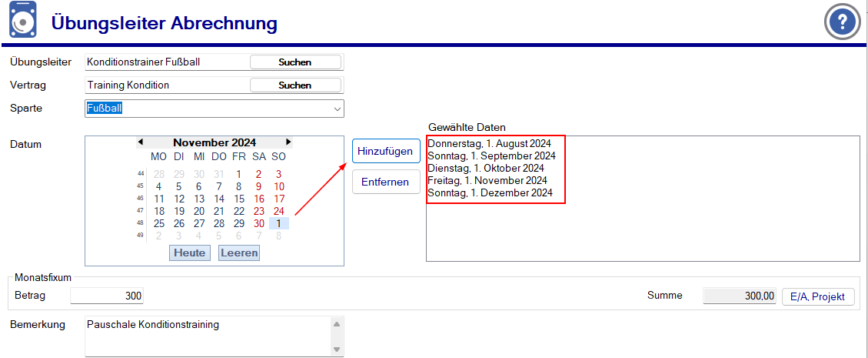Click the help question mark icon

coord(843,22)
